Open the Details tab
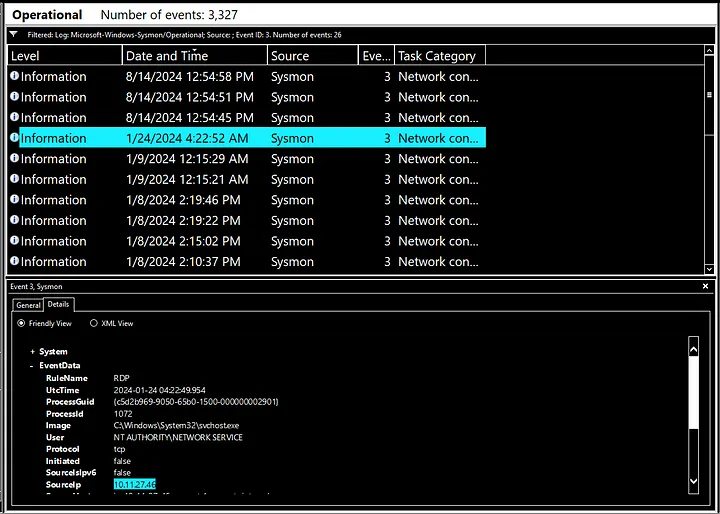Image resolution: width=720 pixels, height=514 pixels. click(x=59, y=304)
